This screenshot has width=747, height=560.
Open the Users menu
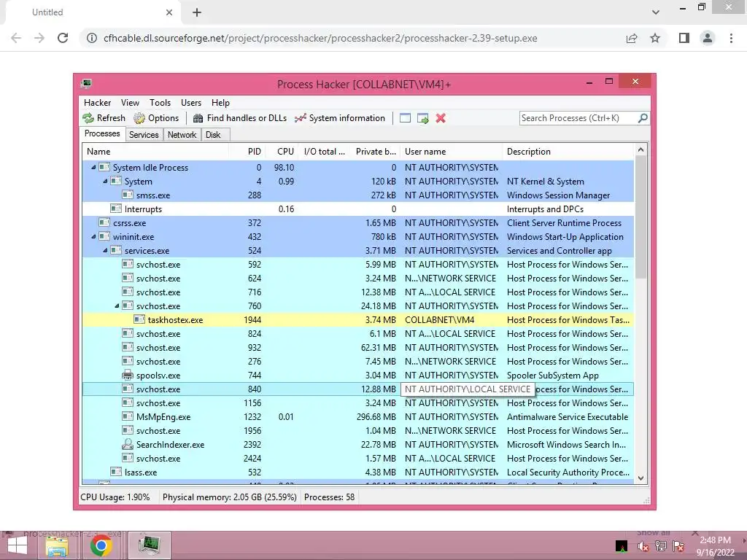(x=190, y=102)
